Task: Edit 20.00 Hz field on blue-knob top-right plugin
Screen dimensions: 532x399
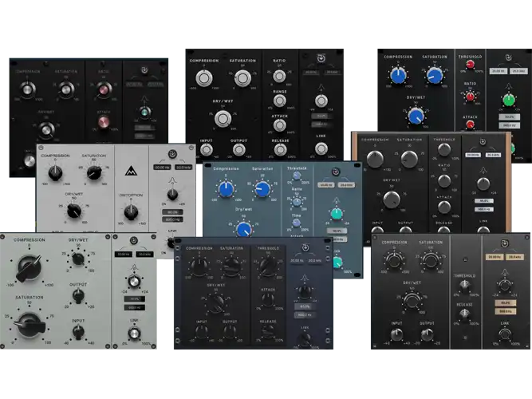Action: 498,71
